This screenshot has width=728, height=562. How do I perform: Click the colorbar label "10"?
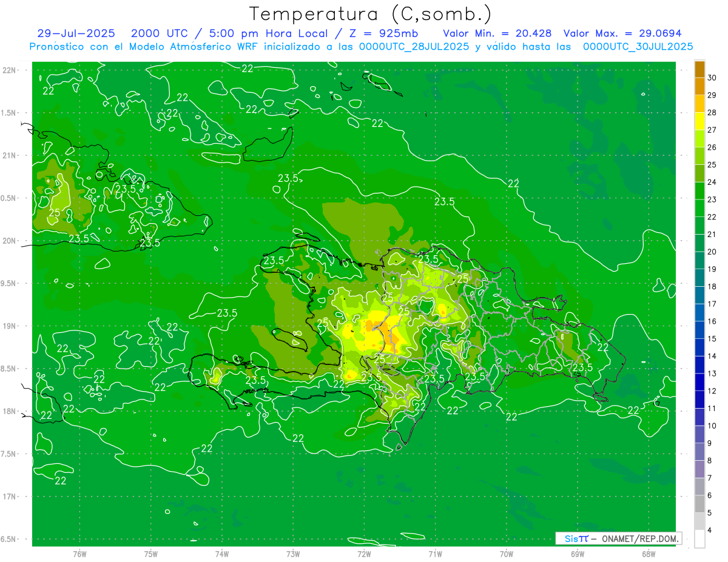pos(712,426)
